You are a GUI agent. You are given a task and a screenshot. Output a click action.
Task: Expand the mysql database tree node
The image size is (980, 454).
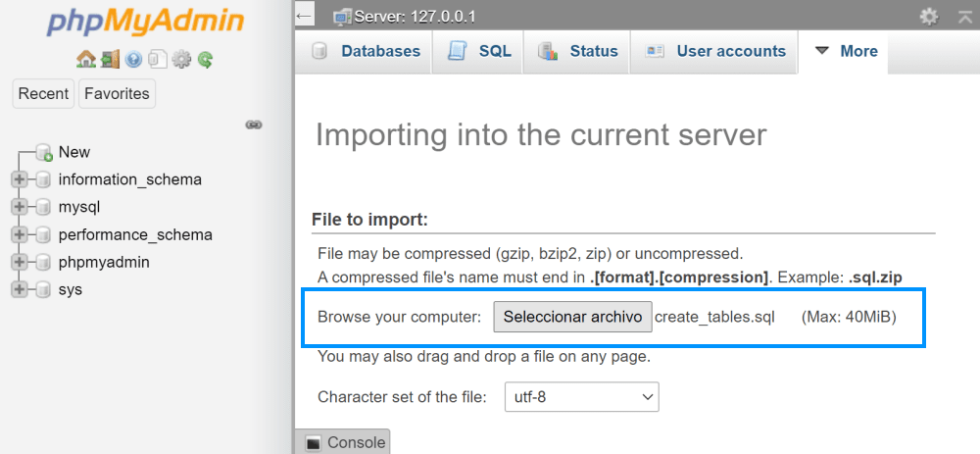click(x=19, y=207)
